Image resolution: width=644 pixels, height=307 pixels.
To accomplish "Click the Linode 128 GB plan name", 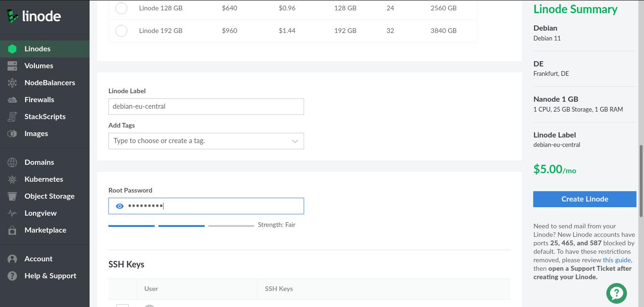I will click(161, 8).
